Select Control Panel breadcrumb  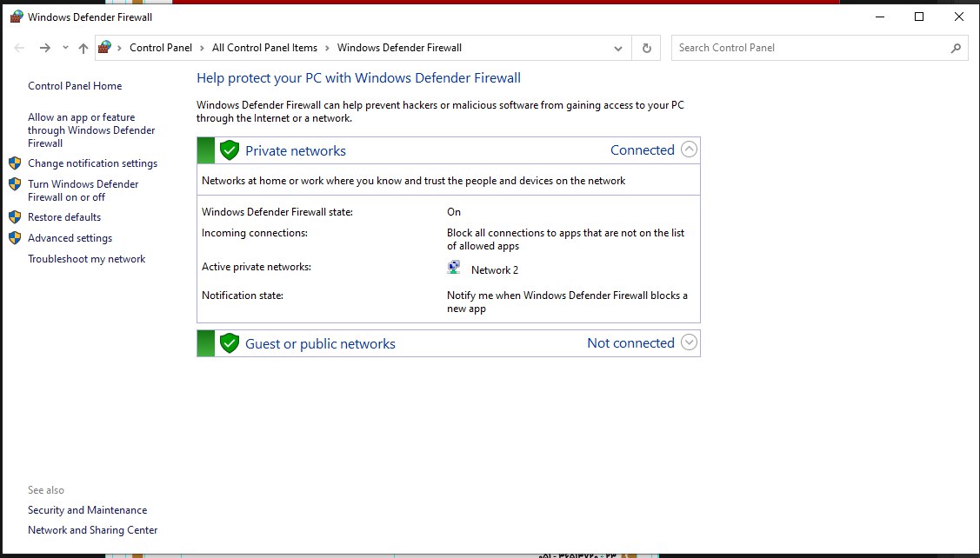coord(161,48)
